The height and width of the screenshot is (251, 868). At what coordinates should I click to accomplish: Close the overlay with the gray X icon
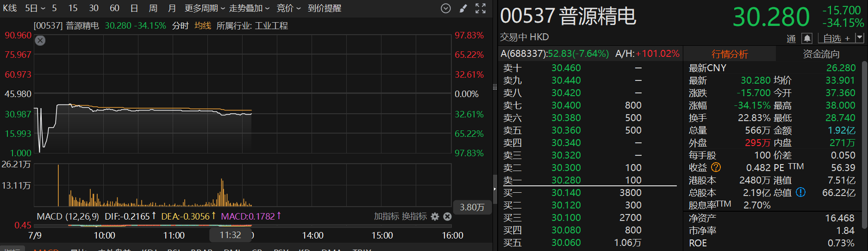[x=40, y=41]
